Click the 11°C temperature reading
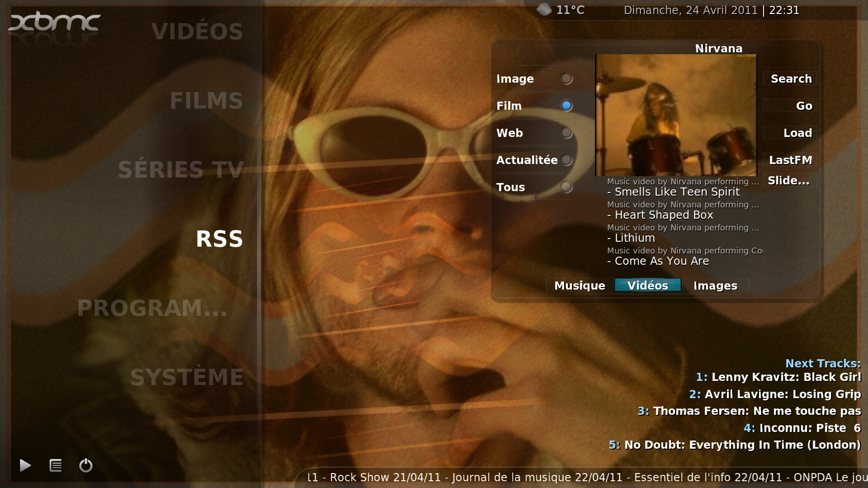Screen dimensions: 868x488 (570, 10)
